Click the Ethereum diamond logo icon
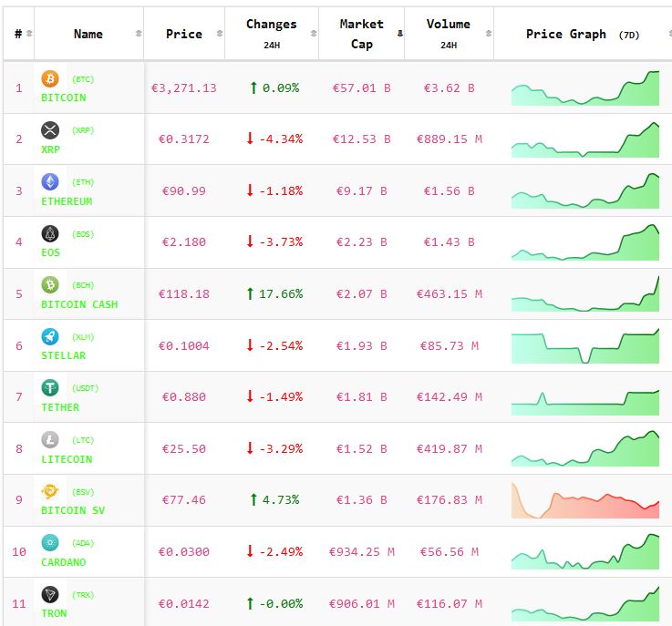The height and width of the screenshot is (626, 672). tap(49, 182)
